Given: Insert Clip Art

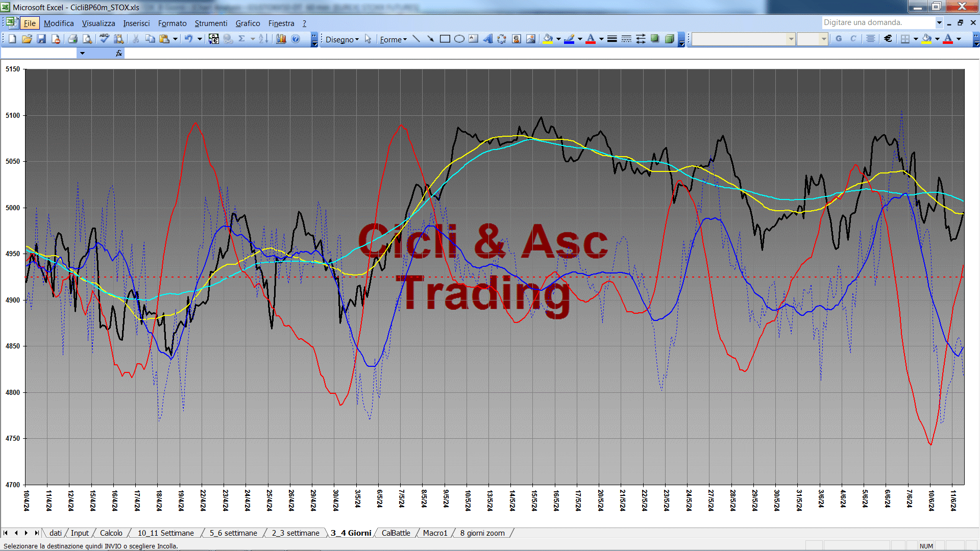Looking at the screenshot, I should coord(516,39).
